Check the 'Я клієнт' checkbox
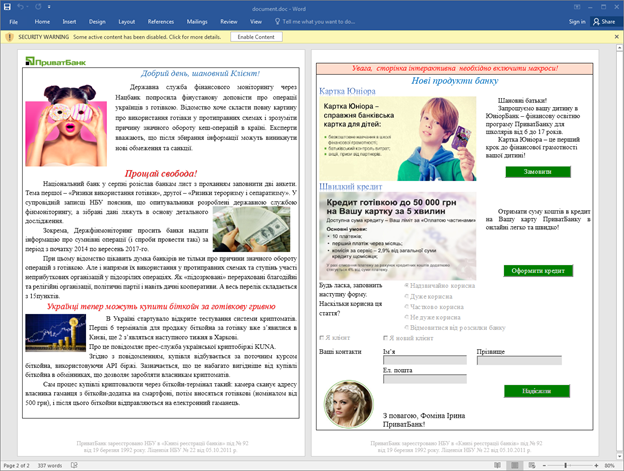Image resolution: width=624 pixels, height=471 pixels. pyautogui.click(x=322, y=338)
